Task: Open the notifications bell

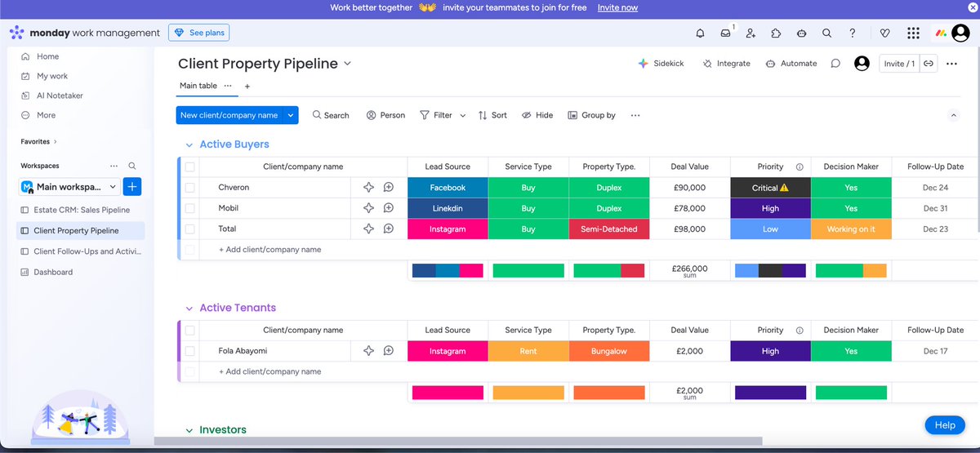Action: click(700, 33)
